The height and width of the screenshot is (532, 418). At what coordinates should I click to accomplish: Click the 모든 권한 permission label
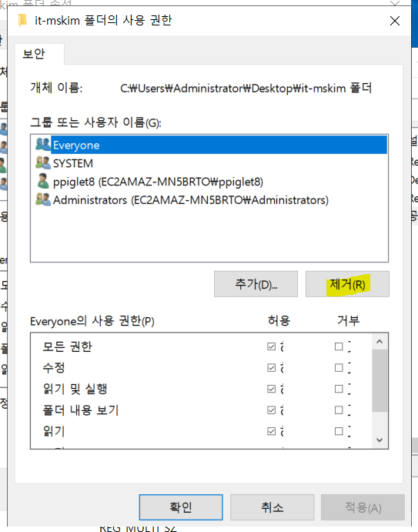point(67,346)
